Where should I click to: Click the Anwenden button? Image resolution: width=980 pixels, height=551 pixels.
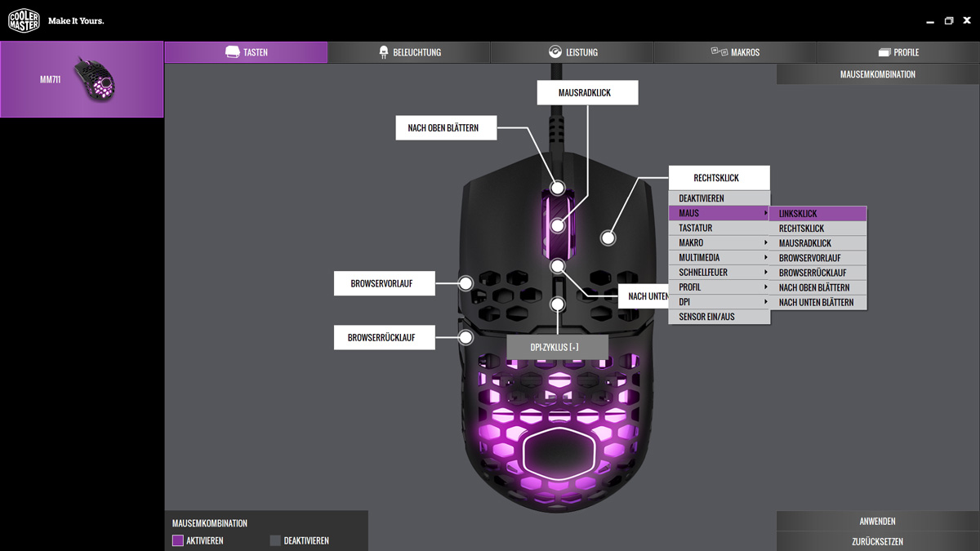(x=878, y=521)
